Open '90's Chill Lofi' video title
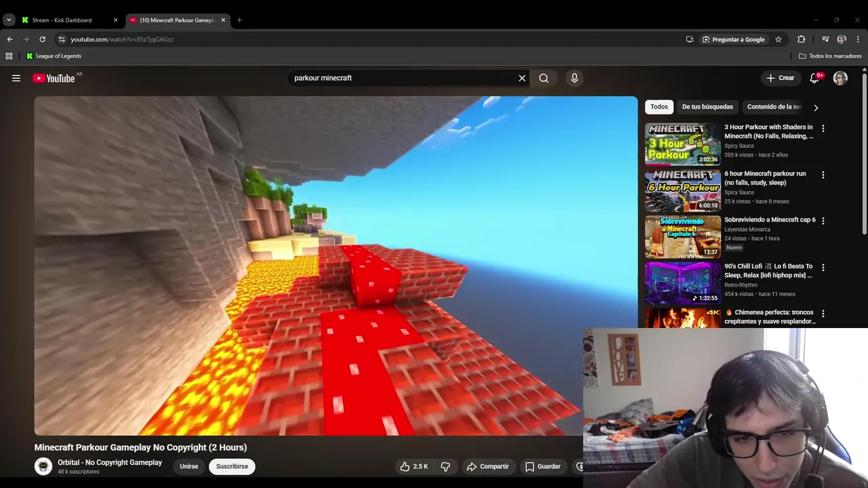The height and width of the screenshot is (488, 868). [x=768, y=270]
